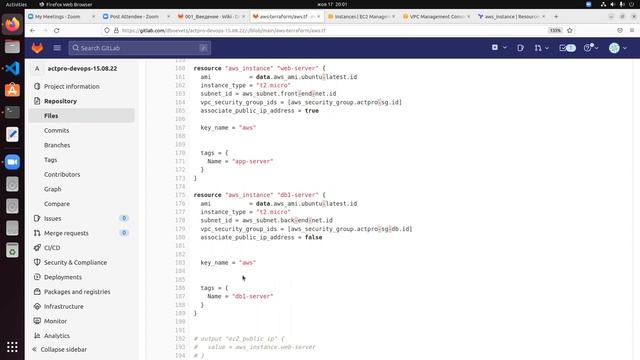The image size is (640, 360).
Task: Open the To-Do list icon
Action: [x=567, y=48]
